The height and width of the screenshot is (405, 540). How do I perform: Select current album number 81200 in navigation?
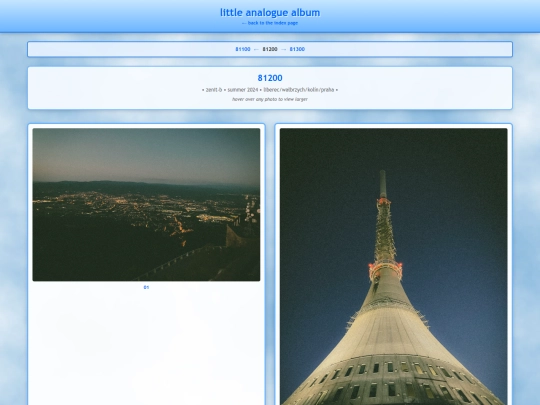[x=270, y=49]
